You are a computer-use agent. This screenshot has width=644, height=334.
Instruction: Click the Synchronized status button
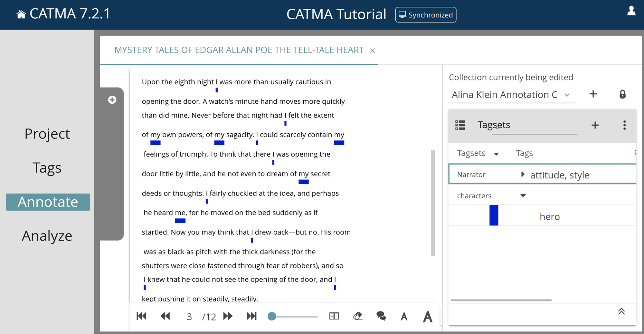(426, 15)
